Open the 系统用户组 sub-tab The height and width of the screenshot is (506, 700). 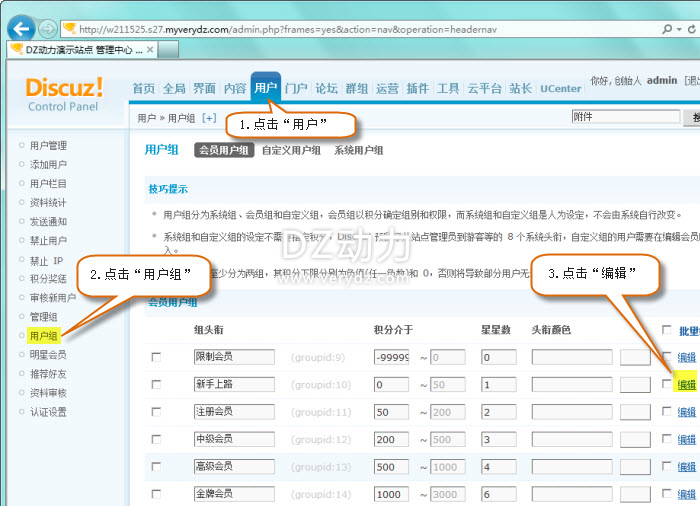358,150
